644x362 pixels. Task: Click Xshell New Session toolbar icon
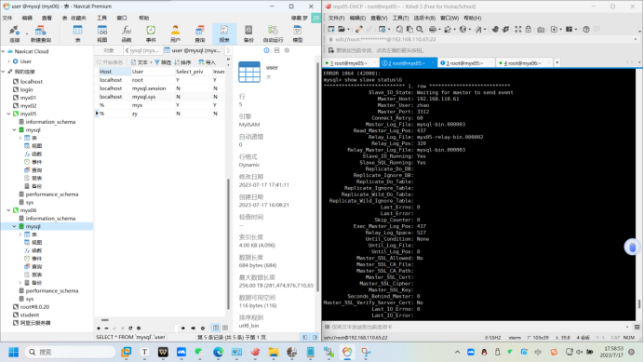331,29
